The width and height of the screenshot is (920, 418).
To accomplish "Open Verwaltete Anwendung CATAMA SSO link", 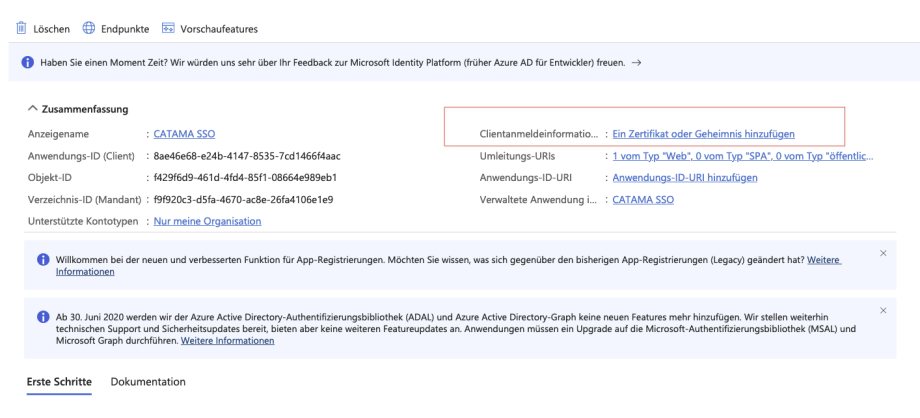I will tap(643, 199).
